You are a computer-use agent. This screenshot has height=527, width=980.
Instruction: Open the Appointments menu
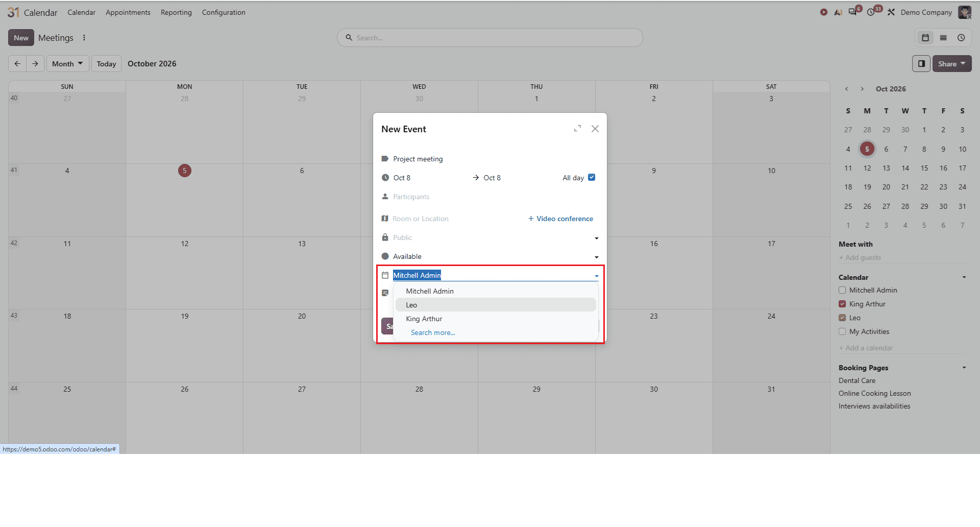128,12
